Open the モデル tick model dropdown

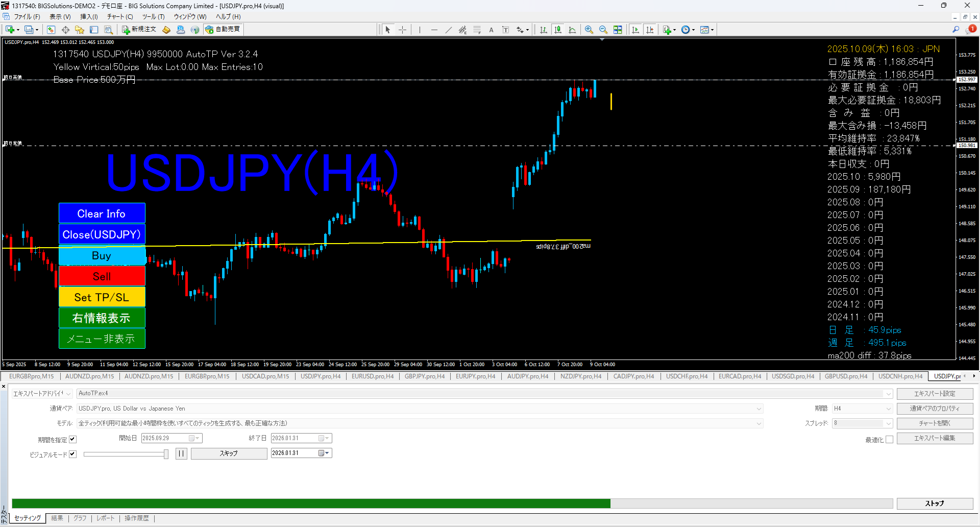(420, 423)
